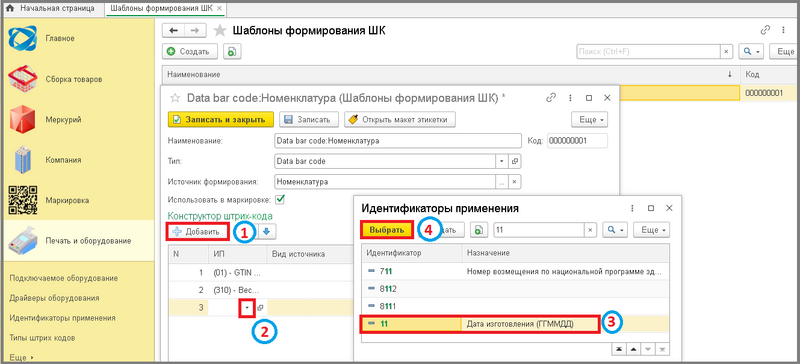Close the Шаблоны формирования ШК tab
The width and height of the screenshot is (800, 364).
pos(219,9)
